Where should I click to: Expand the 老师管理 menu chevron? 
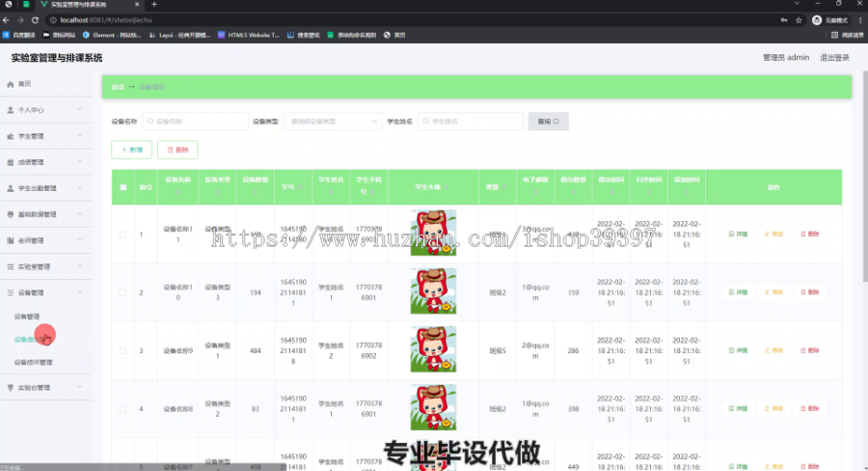pyautogui.click(x=80, y=240)
